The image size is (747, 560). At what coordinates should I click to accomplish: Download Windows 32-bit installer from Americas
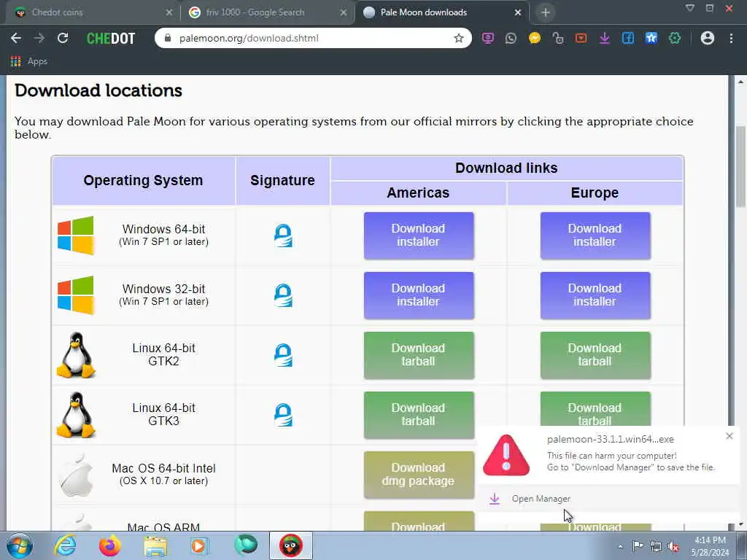tap(419, 295)
